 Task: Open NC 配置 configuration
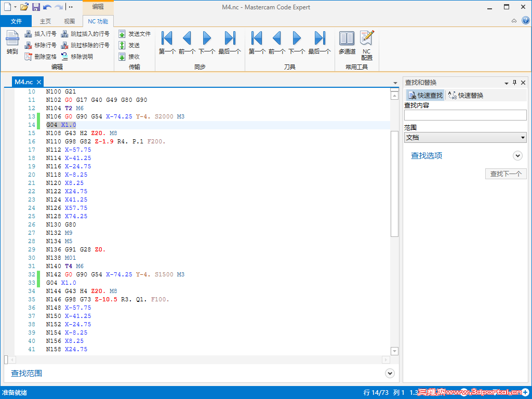coord(367,45)
